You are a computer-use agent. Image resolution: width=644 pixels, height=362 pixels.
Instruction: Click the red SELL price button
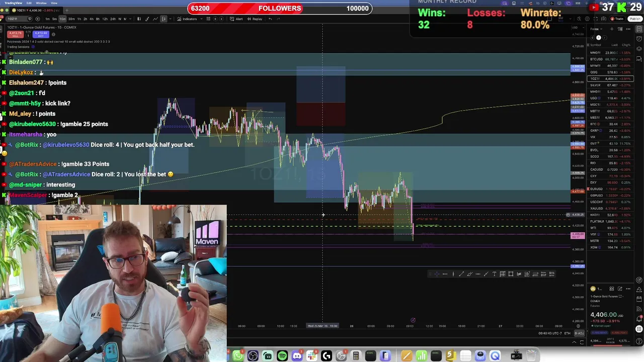click(x=15, y=34)
